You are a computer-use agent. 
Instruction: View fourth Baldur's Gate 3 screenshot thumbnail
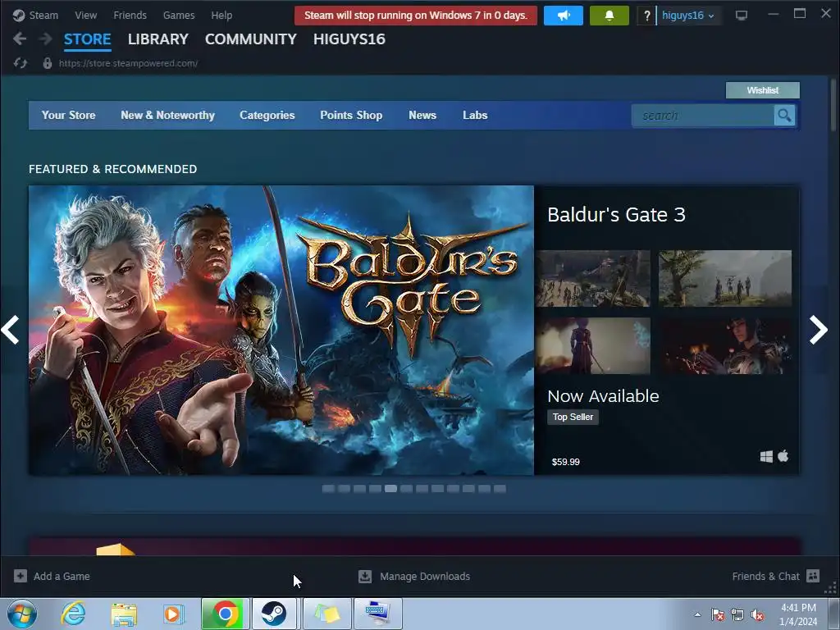pos(725,345)
